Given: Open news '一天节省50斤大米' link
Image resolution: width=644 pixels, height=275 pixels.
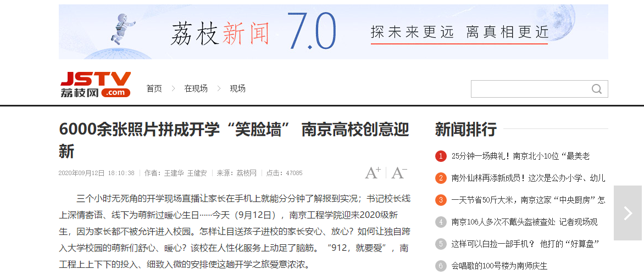Looking at the screenshot, I should tap(528, 200).
